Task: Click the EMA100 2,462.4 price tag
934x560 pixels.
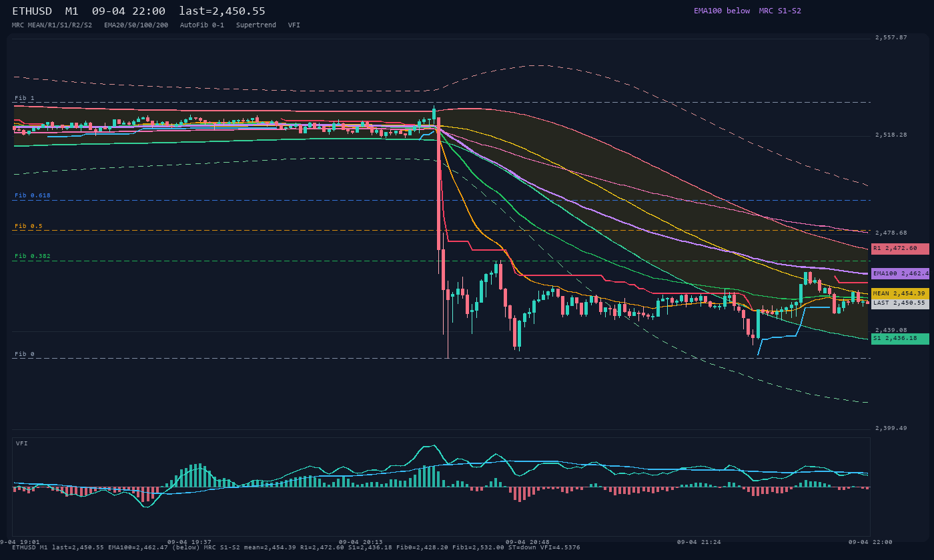Action: point(900,273)
